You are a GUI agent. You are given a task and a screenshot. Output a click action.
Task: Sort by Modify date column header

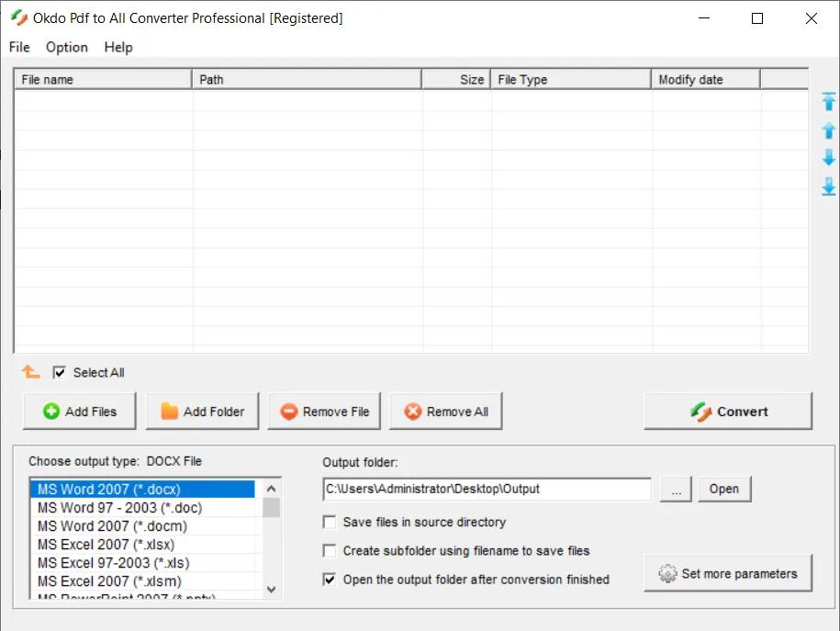(706, 79)
